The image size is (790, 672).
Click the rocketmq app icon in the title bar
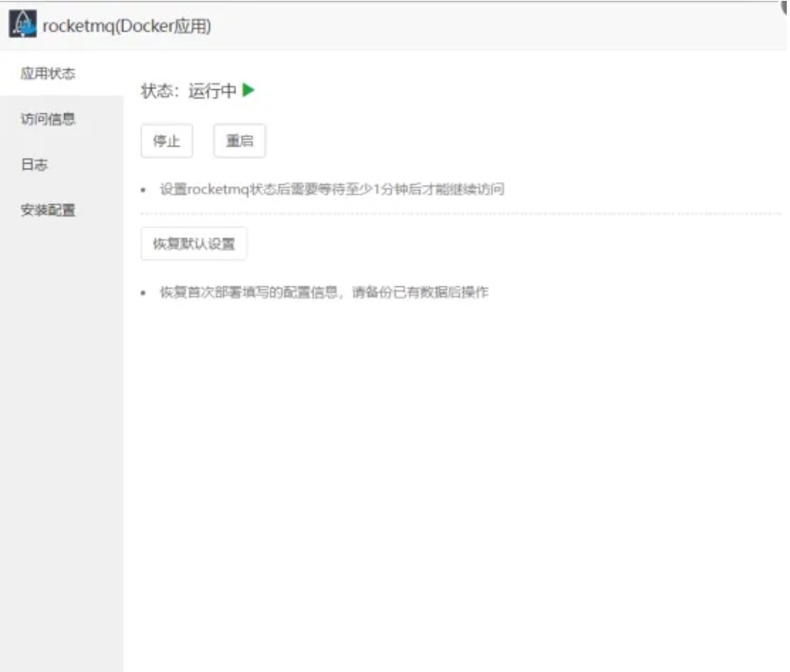coord(23,25)
